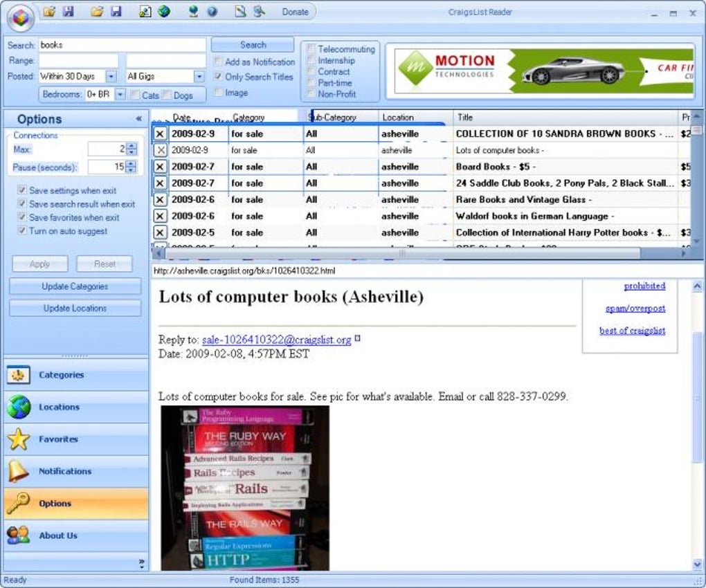The image size is (706, 588).
Task: Click X icon on Harry Potter books row
Action: 160,232
